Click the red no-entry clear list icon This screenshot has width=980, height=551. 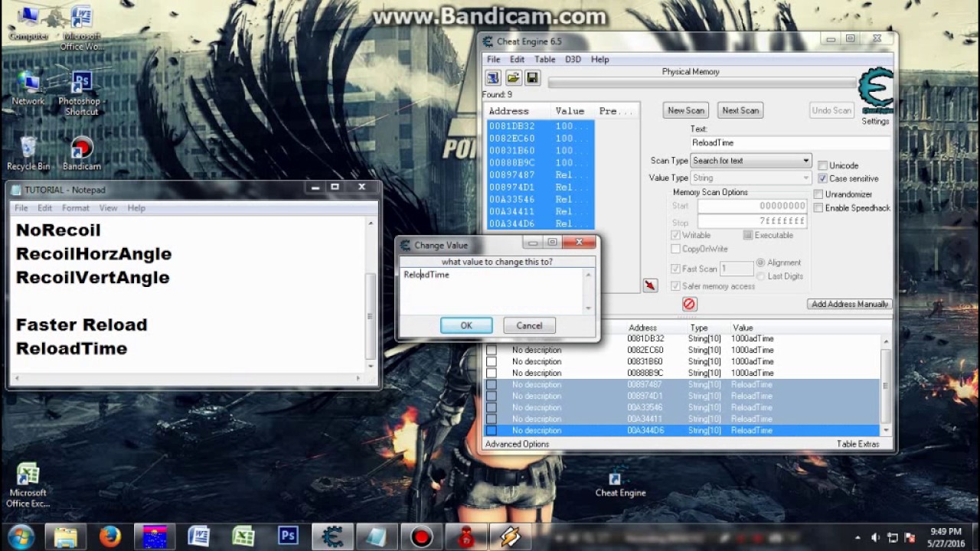(689, 304)
